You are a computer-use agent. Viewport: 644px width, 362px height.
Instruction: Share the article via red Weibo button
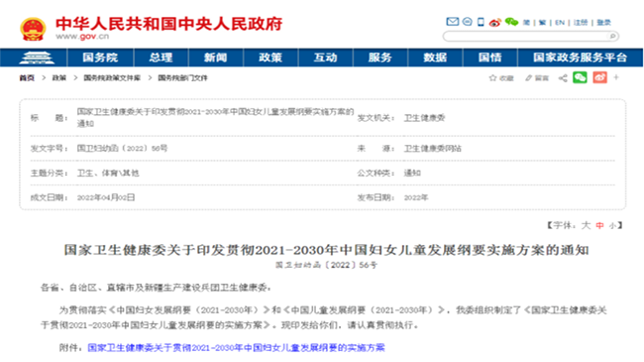point(599,77)
